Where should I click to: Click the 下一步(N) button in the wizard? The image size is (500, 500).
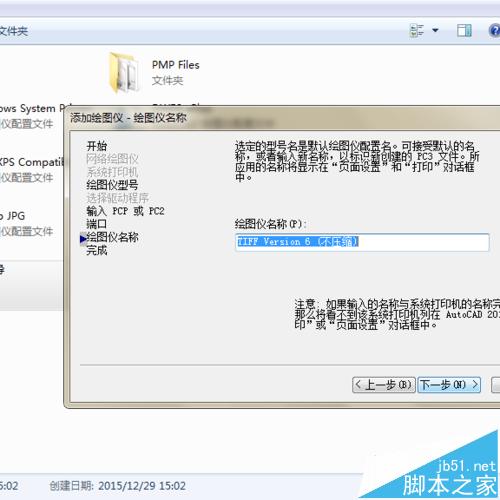449,385
